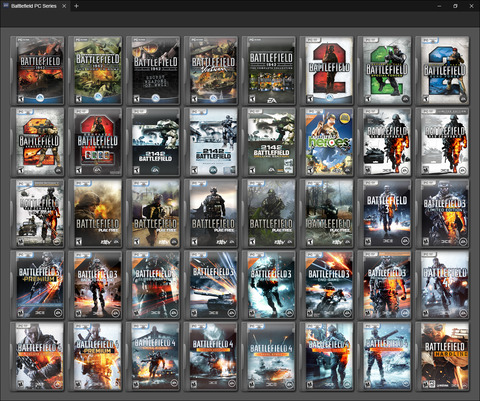Viewport: 480px width, 401px height.
Task: Open the dark Battlefield 2142 base game cover
Action: [x=153, y=142]
